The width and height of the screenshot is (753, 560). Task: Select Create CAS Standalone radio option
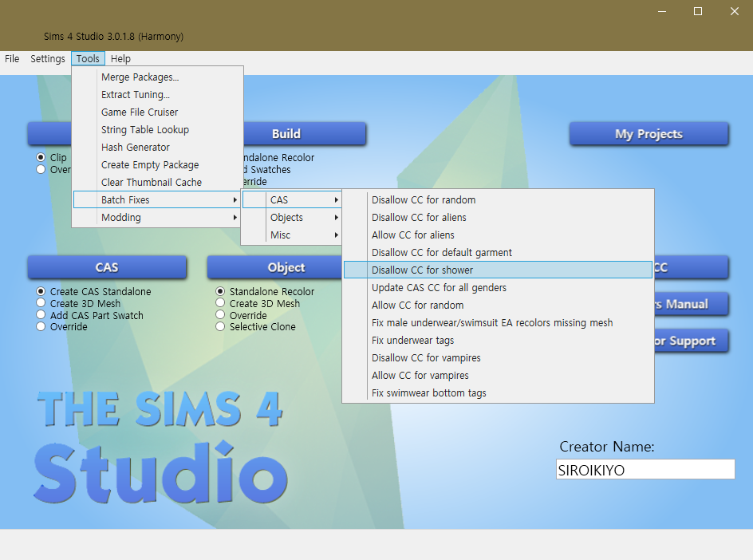pyautogui.click(x=93, y=291)
